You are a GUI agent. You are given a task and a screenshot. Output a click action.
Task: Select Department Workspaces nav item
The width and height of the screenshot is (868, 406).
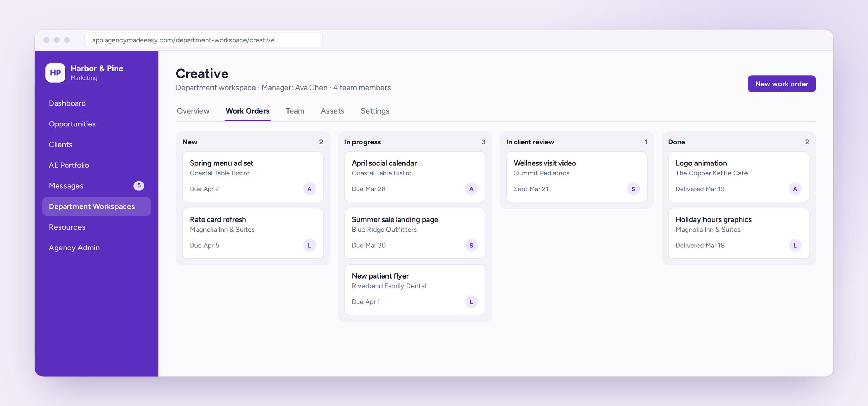[x=97, y=207]
